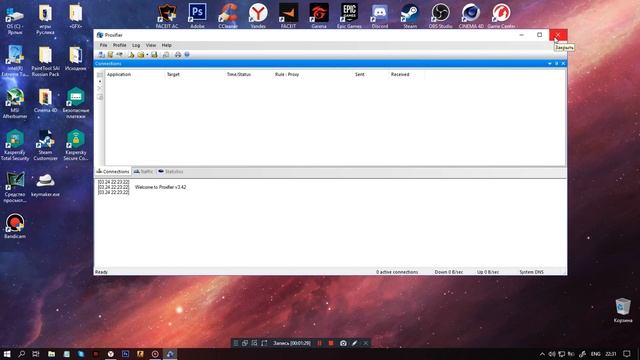This screenshot has width=640, height=360.
Task: Open CCleaner desktop shortcut
Action: [228, 16]
